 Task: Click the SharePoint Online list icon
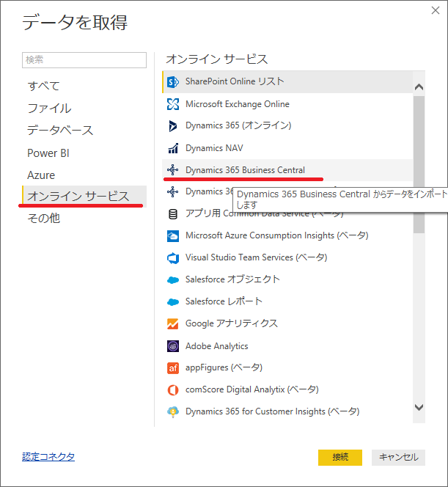point(173,82)
